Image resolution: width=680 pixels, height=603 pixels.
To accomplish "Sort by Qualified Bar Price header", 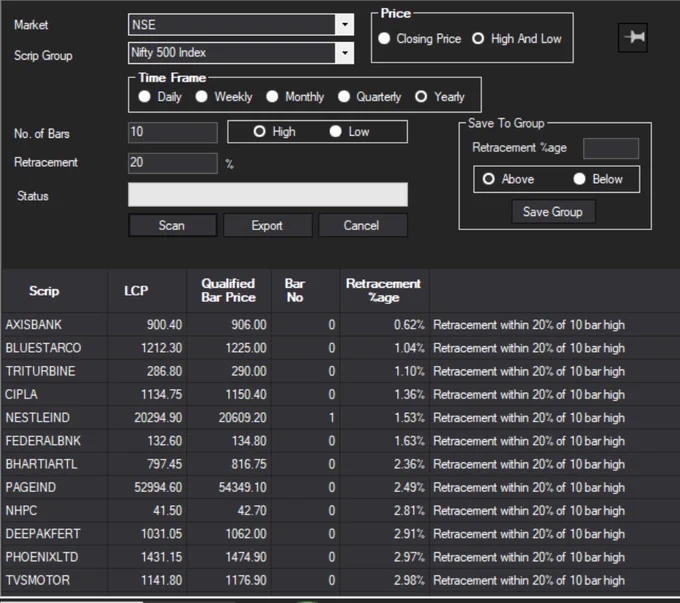I will tap(229, 291).
